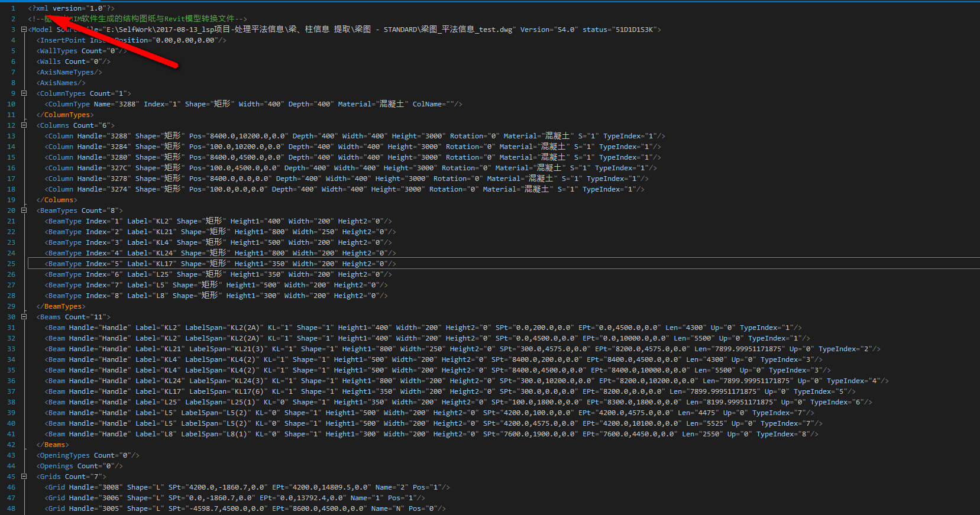Image resolution: width=980 pixels, height=515 pixels.
Task: Click the closing Beams tag
Action: coord(53,445)
